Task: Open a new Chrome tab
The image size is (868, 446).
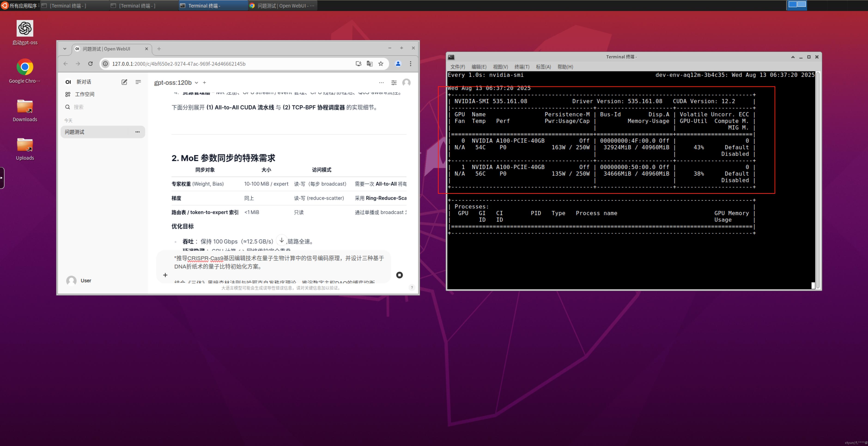Action: (x=159, y=49)
